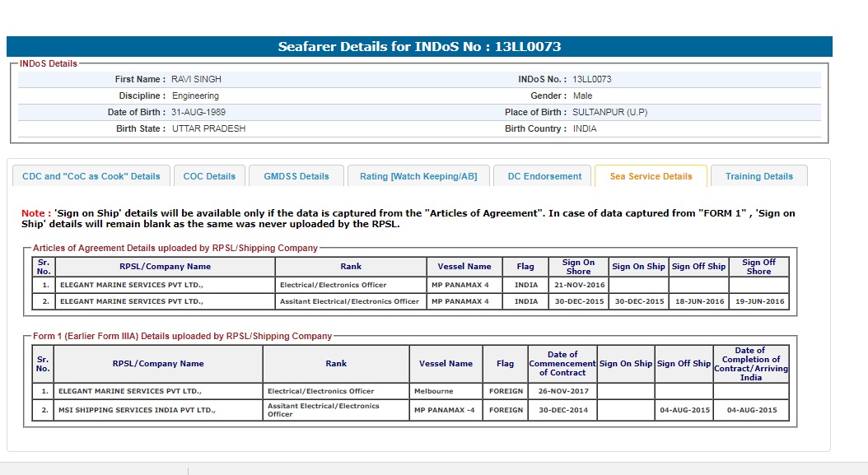Click the Sign Off Shore column header
Screen dimensions: 868x475
(758, 267)
